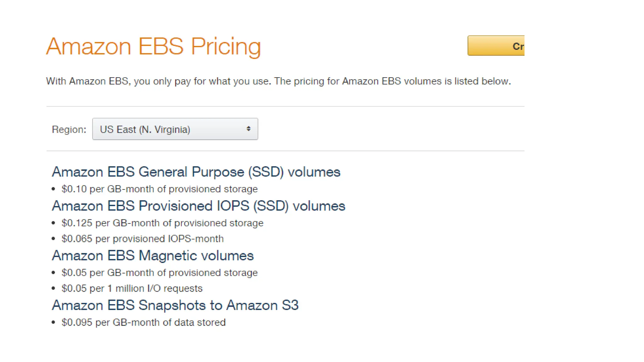
Task: Select the General Purpose (SSD) volumes heading
Action: tap(196, 172)
